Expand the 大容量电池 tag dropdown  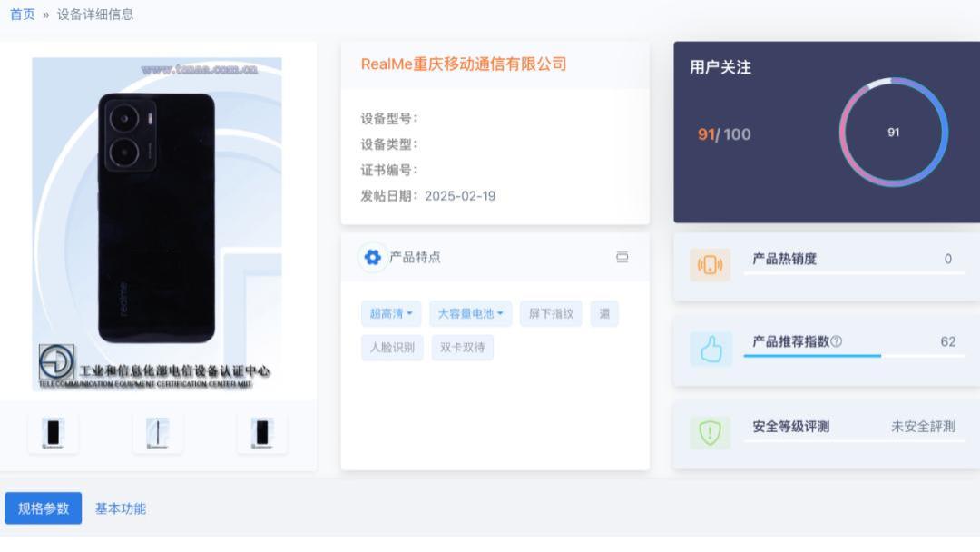coord(471,313)
